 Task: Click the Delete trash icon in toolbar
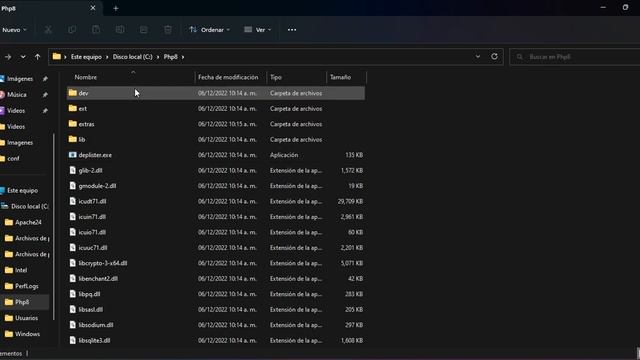[168, 30]
